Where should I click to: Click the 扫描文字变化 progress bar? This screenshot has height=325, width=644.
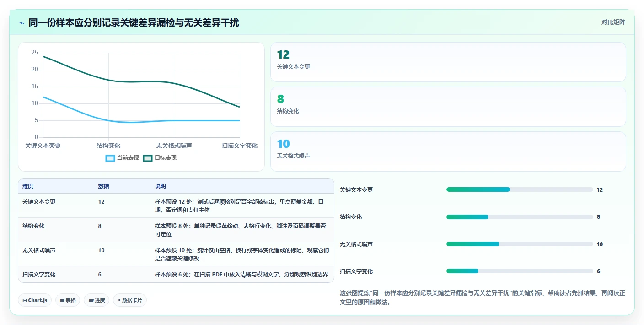coord(520,271)
